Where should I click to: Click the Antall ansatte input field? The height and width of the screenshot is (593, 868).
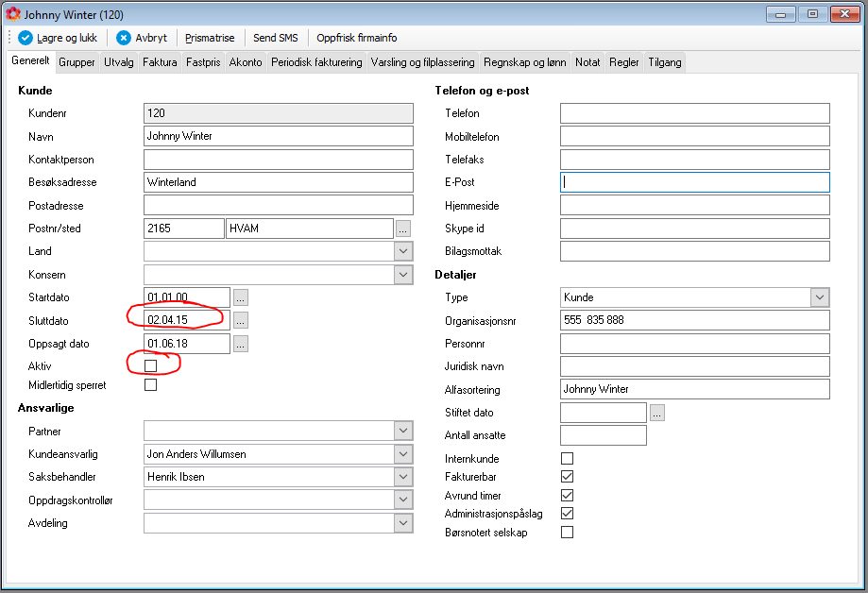click(x=604, y=435)
